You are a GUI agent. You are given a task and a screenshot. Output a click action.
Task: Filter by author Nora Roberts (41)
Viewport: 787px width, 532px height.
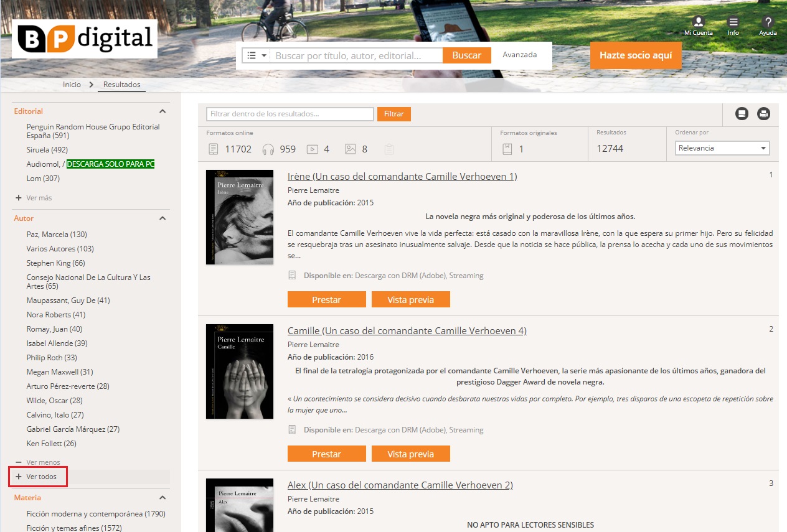click(x=56, y=315)
